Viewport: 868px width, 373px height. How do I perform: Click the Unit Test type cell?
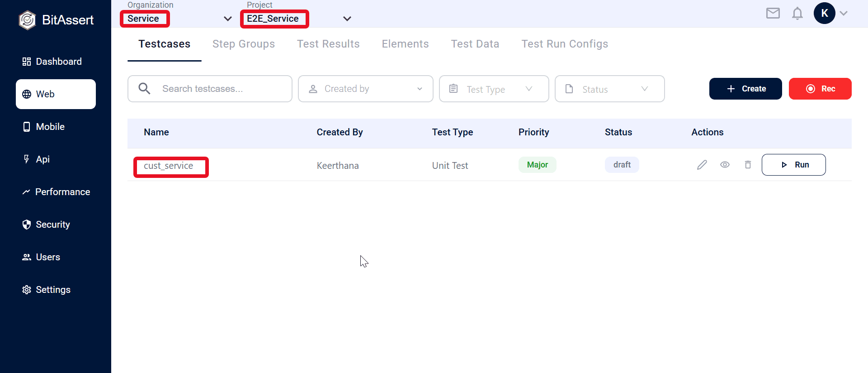coord(450,166)
